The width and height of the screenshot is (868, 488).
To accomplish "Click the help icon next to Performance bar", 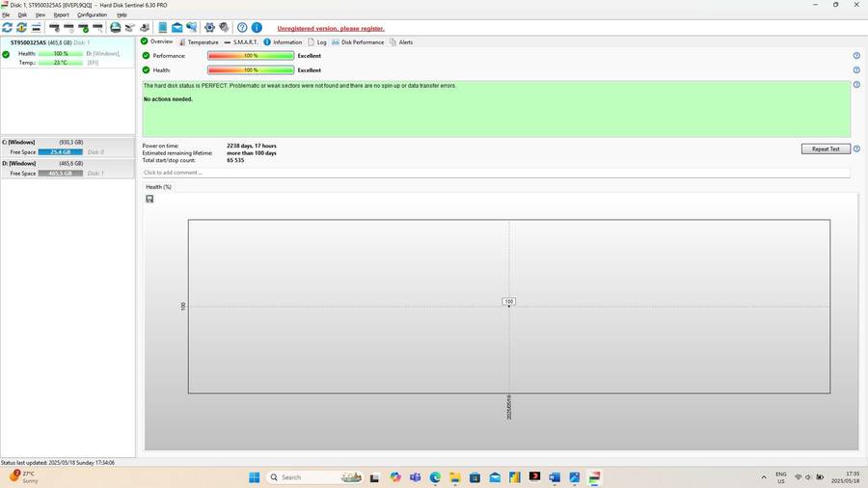I will click(x=856, y=56).
